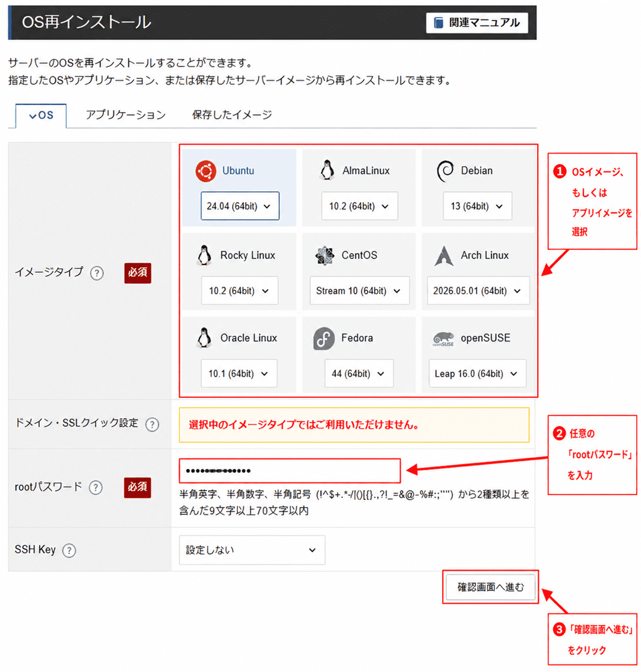This screenshot has height=672, width=641.
Task: Click the イメージタイプ field label
Action: [x=49, y=272]
